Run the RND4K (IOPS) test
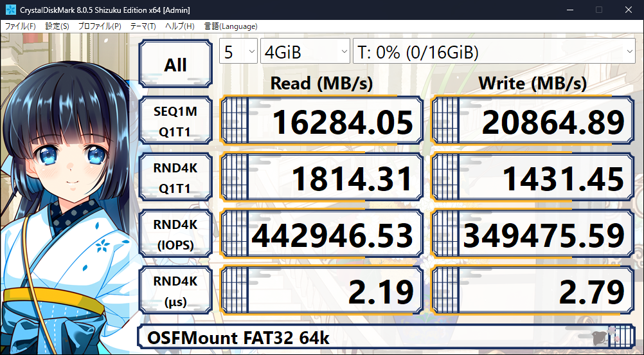 pyautogui.click(x=175, y=234)
